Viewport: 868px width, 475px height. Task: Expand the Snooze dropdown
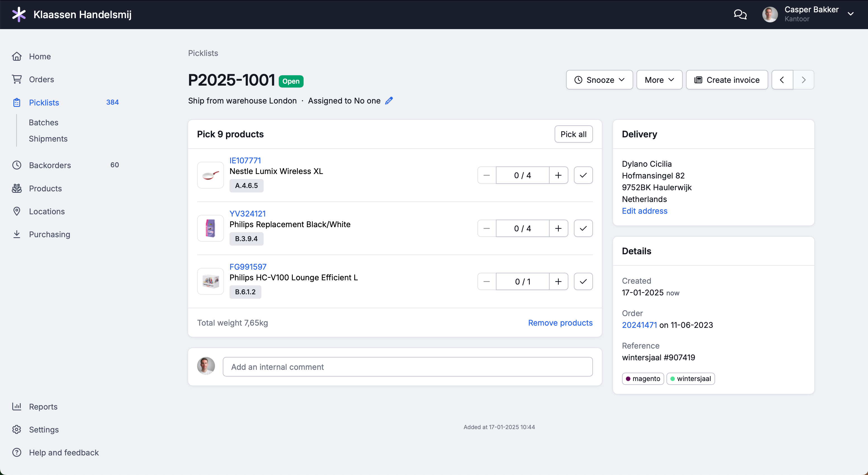(599, 80)
